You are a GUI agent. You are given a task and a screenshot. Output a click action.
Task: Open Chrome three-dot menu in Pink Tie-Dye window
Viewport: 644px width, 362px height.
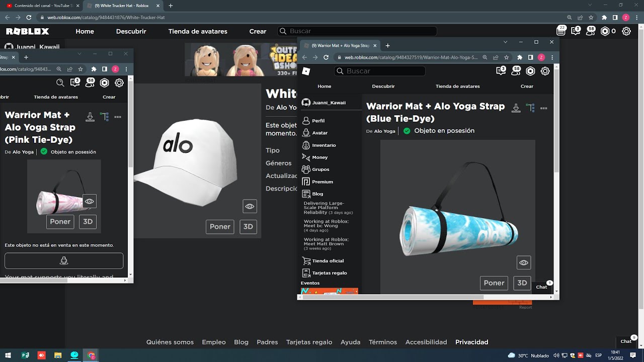[x=126, y=69]
